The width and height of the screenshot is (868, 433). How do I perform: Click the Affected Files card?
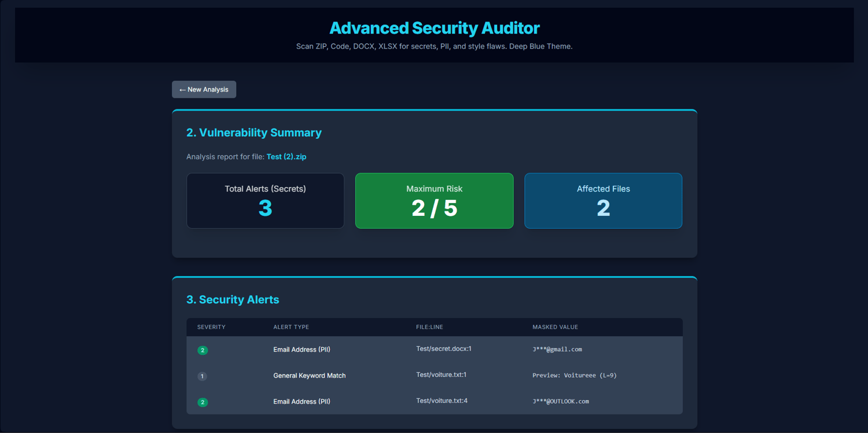coord(603,201)
